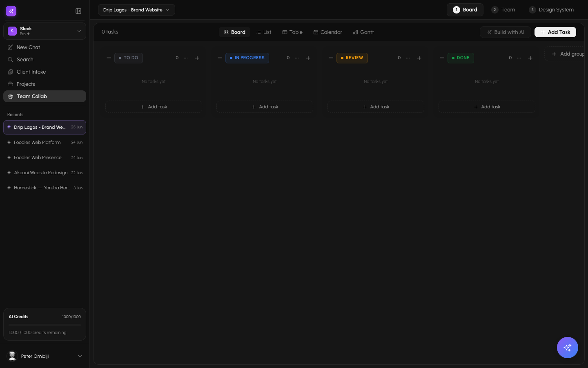Click the TO DO status label
The height and width of the screenshot is (368, 588).
(x=129, y=58)
